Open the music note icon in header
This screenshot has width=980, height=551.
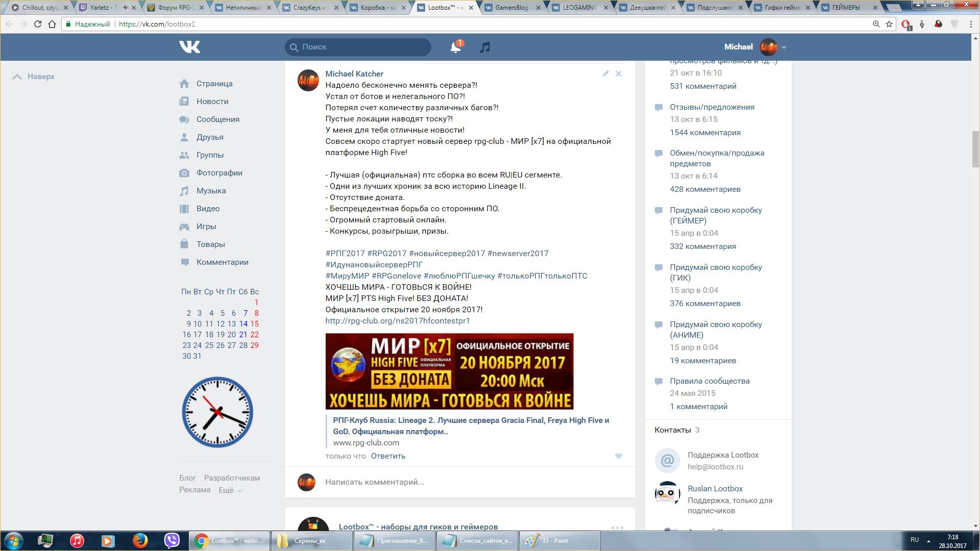[485, 47]
